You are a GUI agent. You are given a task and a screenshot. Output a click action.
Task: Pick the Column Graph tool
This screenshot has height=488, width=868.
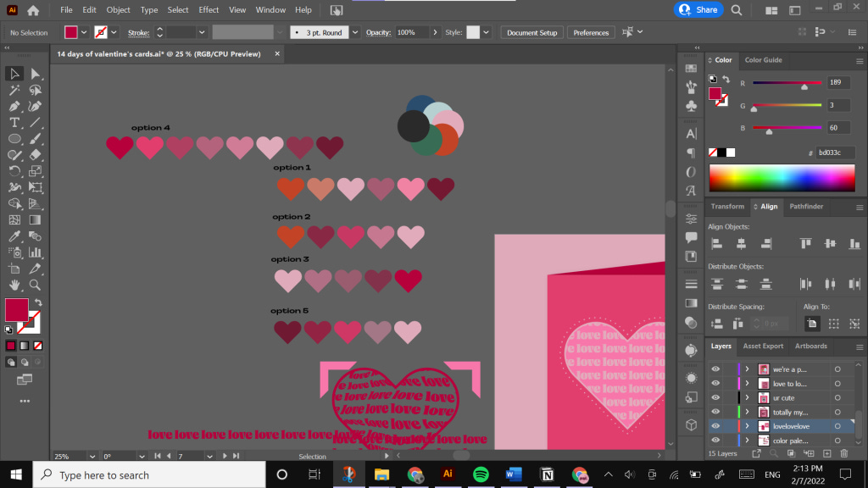pyautogui.click(x=35, y=252)
